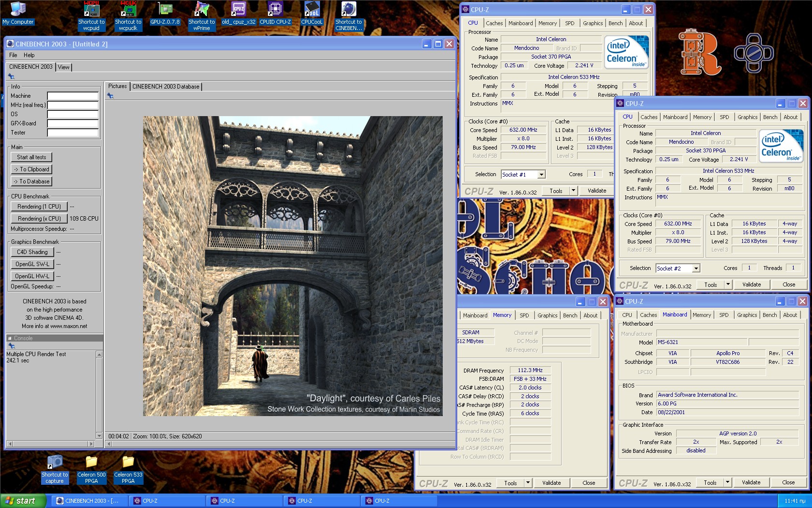Open Graphics tab in Mainboard CPU-Z window
The height and width of the screenshot is (508, 812).
click(747, 315)
